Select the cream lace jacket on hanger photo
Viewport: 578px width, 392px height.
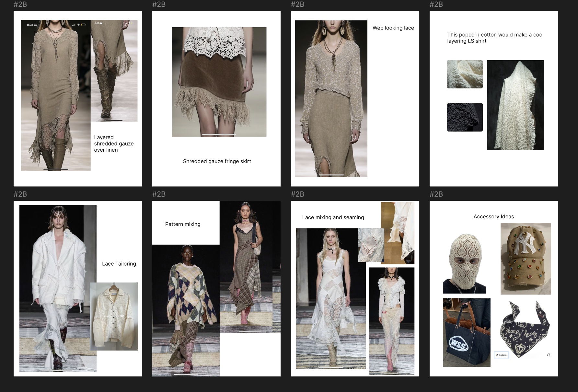(x=114, y=317)
